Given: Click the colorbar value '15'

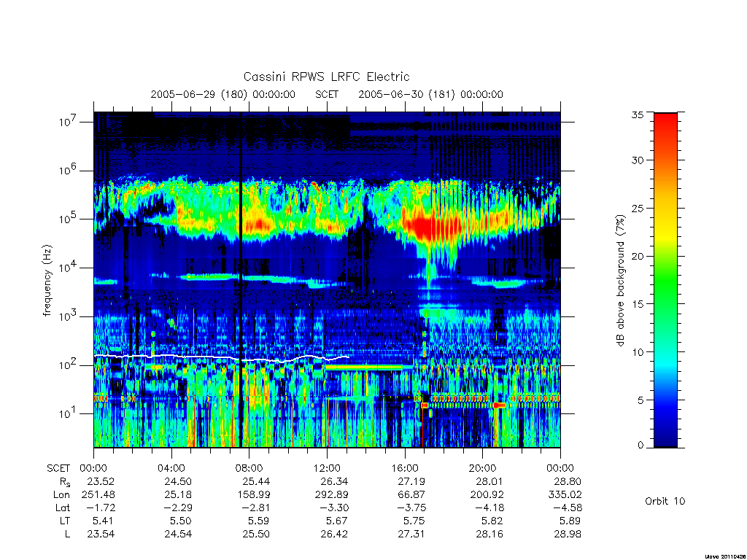Looking at the screenshot, I should point(637,304).
